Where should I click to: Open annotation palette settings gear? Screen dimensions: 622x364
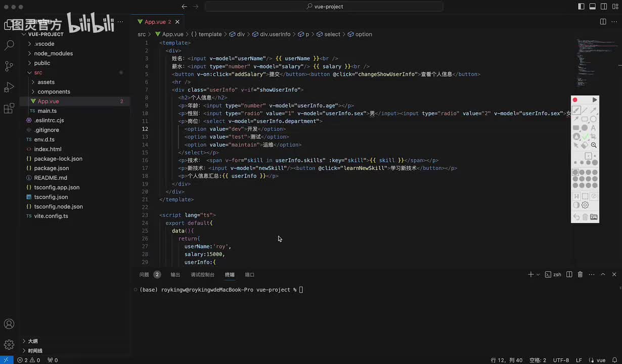585,205
